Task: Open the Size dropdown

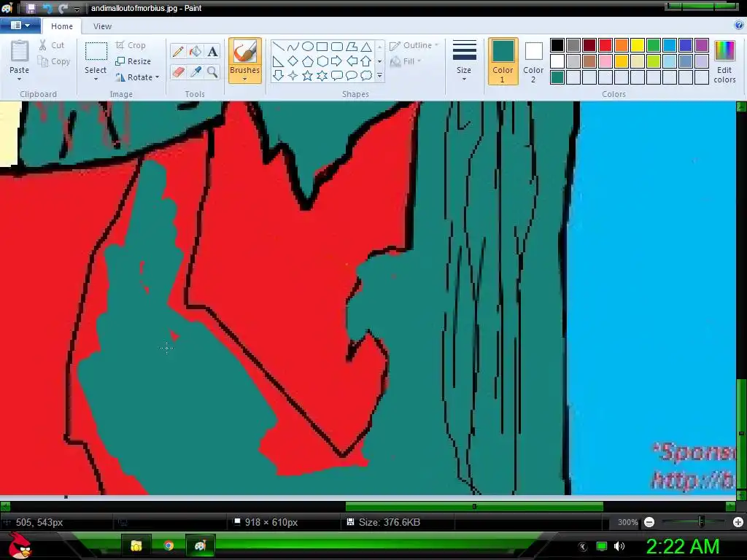Action: (x=464, y=62)
